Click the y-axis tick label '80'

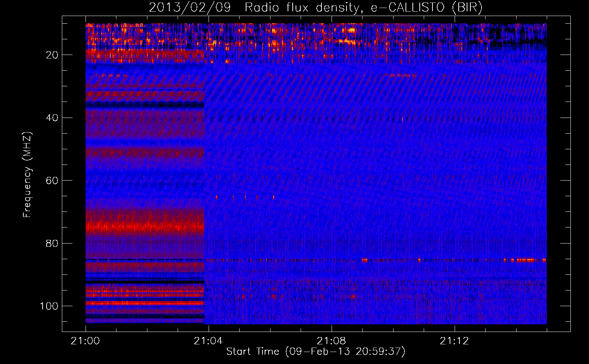[52, 243]
